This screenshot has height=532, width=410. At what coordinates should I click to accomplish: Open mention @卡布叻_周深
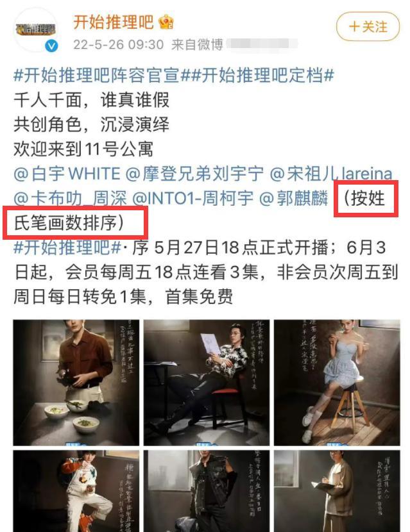point(70,198)
